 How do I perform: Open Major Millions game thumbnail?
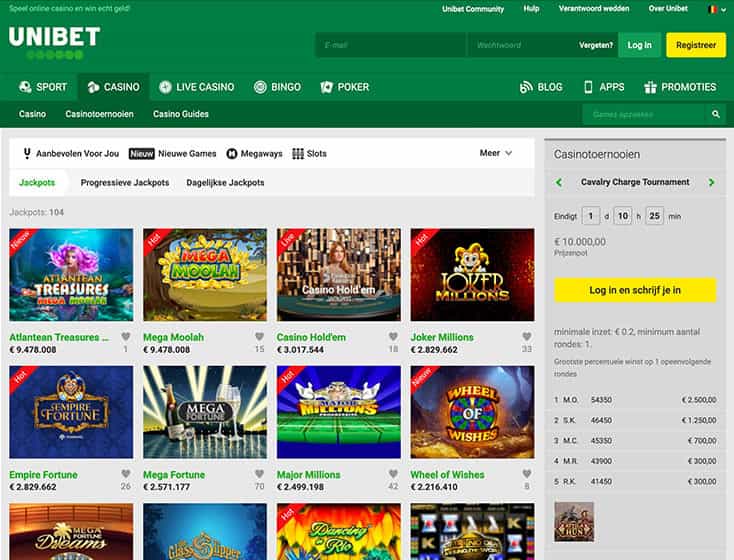pos(339,412)
